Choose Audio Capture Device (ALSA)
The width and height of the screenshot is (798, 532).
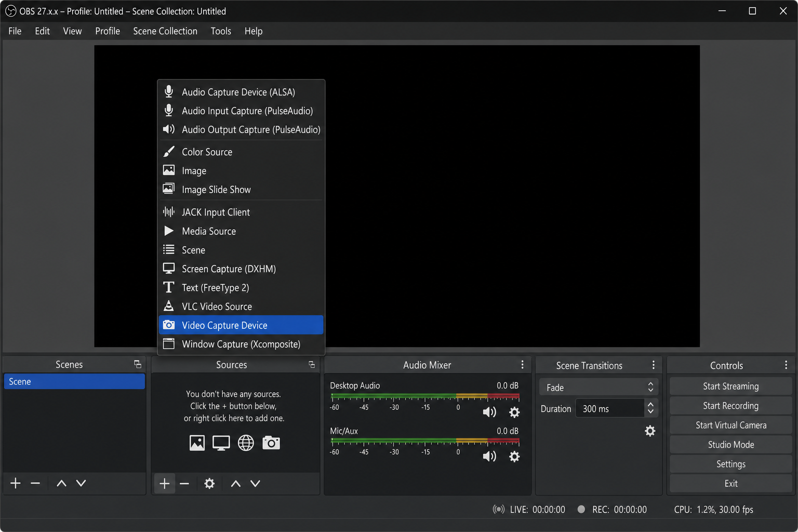(x=241, y=92)
